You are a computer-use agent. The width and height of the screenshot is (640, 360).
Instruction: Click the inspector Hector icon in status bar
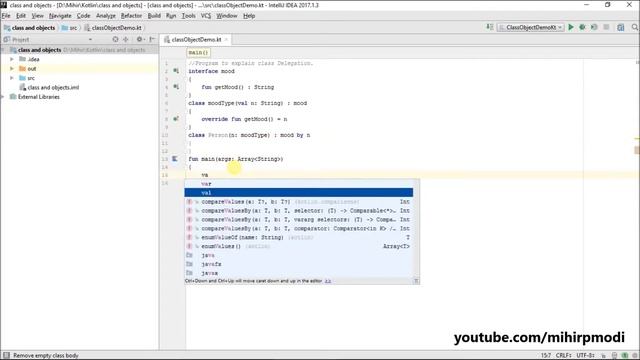tap(614, 356)
